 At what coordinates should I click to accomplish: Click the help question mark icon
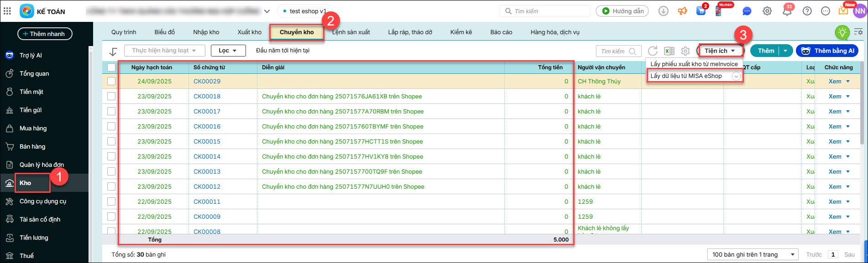click(807, 11)
